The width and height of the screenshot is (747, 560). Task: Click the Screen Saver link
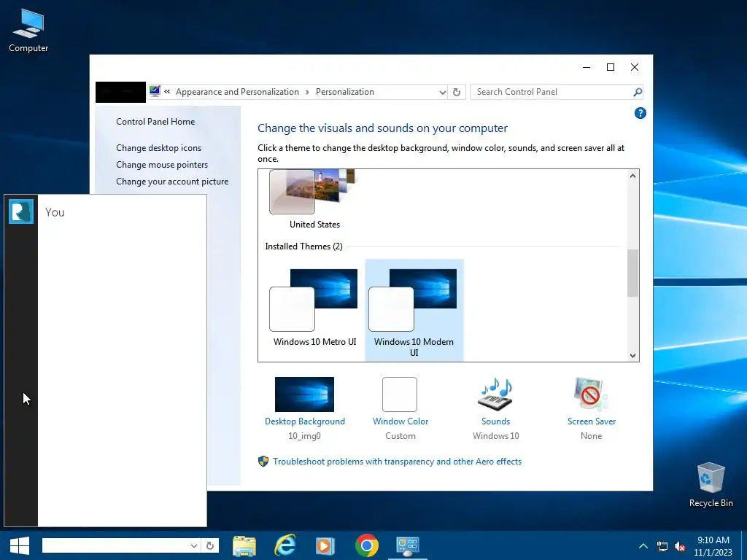click(591, 421)
